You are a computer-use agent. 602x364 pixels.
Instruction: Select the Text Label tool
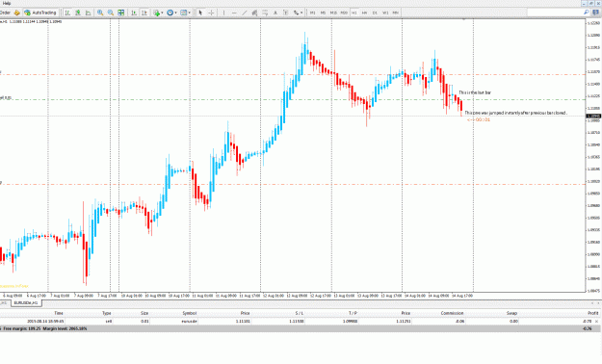[x=286, y=13]
